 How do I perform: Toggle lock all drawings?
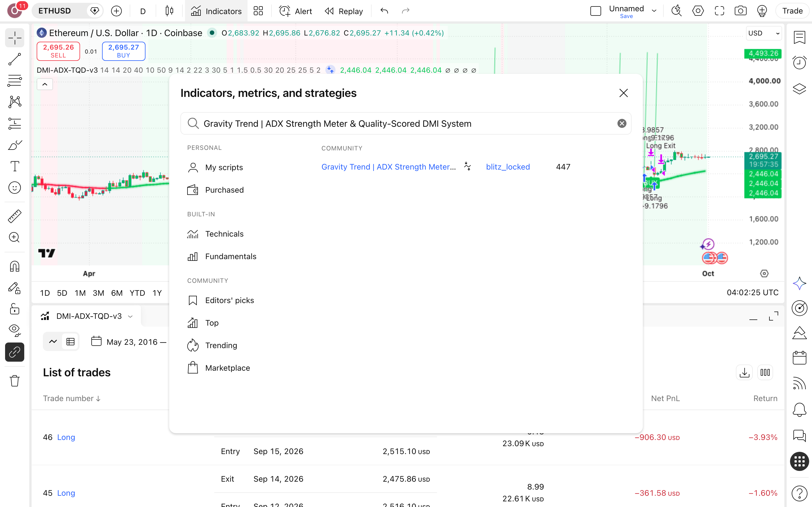pos(14,309)
